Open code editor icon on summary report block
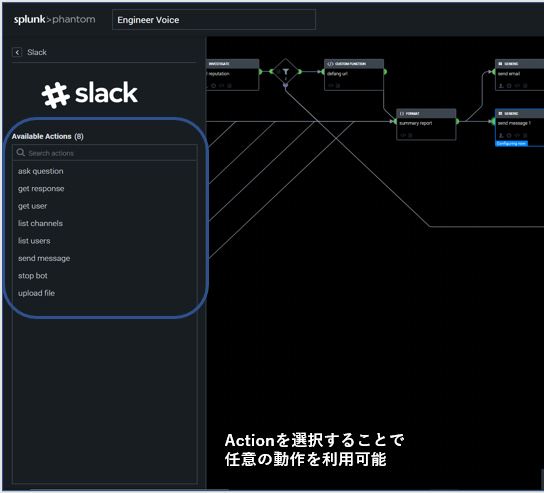 point(403,135)
